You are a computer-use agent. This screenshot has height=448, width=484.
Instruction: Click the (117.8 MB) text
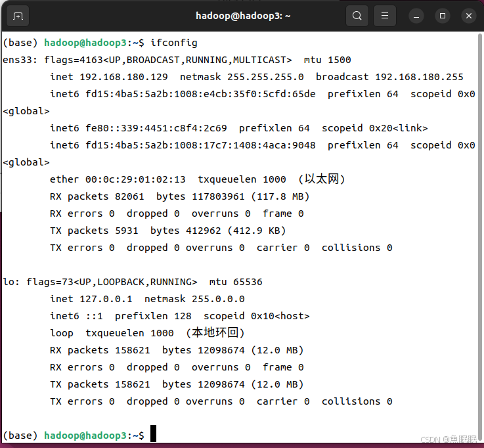pos(280,196)
